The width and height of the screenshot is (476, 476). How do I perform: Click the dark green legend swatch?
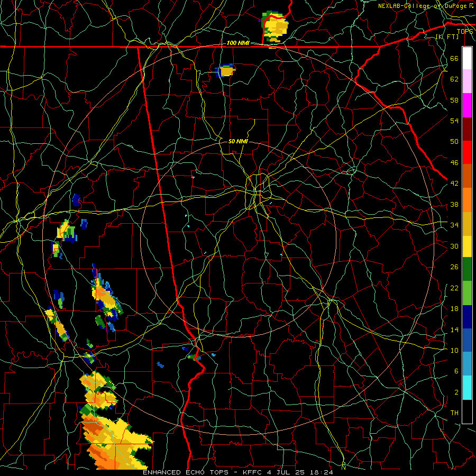pyautogui.click(x=467, y=269)
